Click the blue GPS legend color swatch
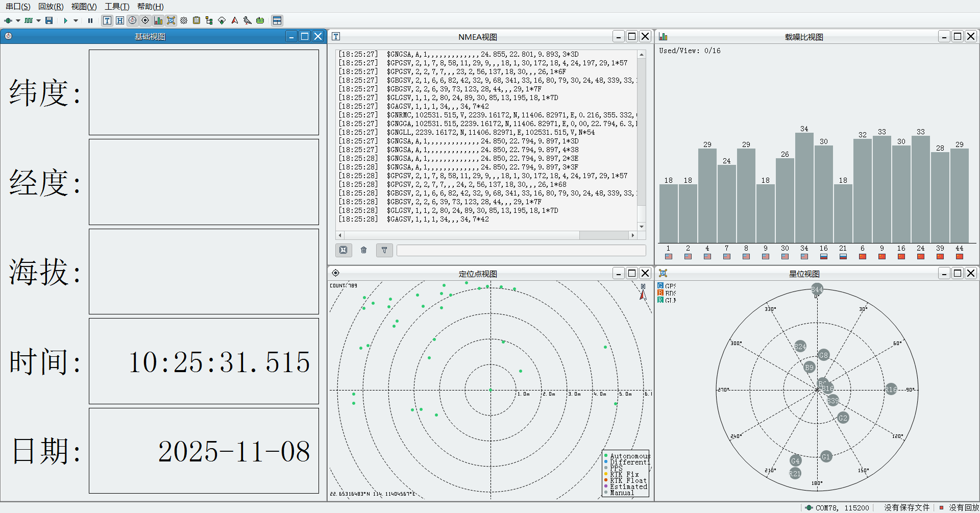This screenshot has width=980, height=513. pos(660,286)
